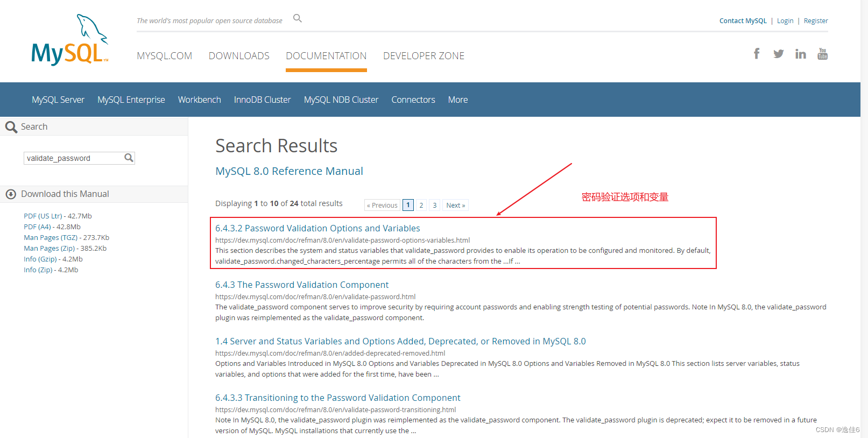This screenshot has height=438, width=868.
Task: Expand the More menu item
Action: [458, 100]
